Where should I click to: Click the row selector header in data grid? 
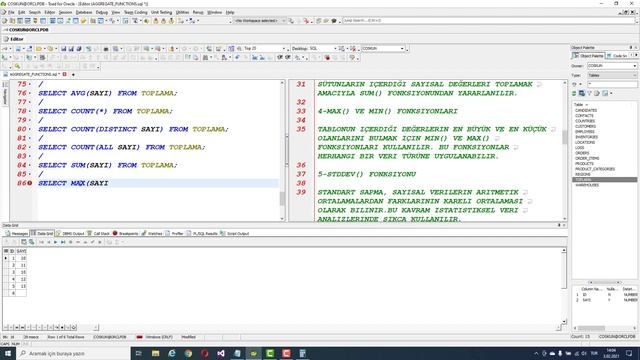6,251
